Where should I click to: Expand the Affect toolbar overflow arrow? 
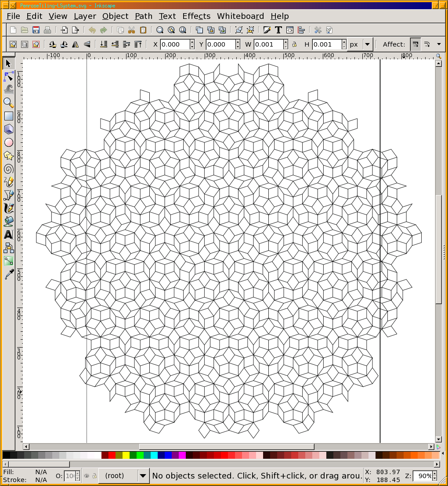[x=438, y=44]
